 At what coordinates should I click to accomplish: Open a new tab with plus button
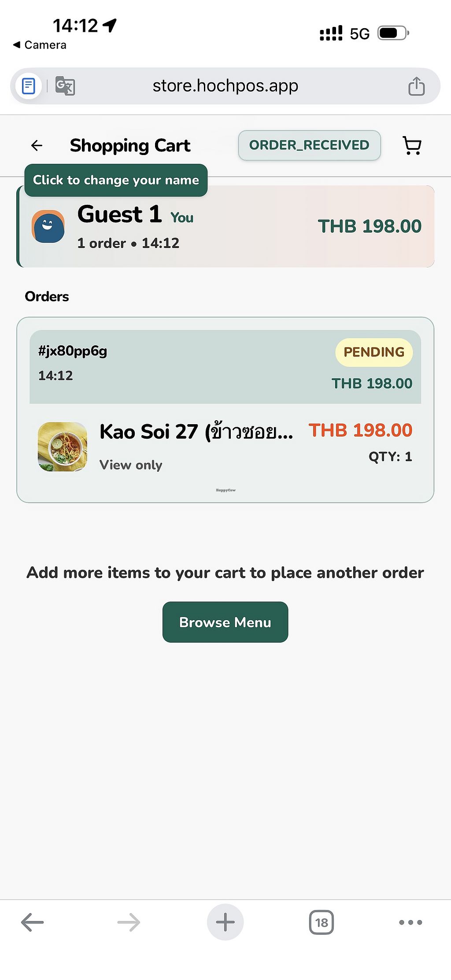[225, 922]
